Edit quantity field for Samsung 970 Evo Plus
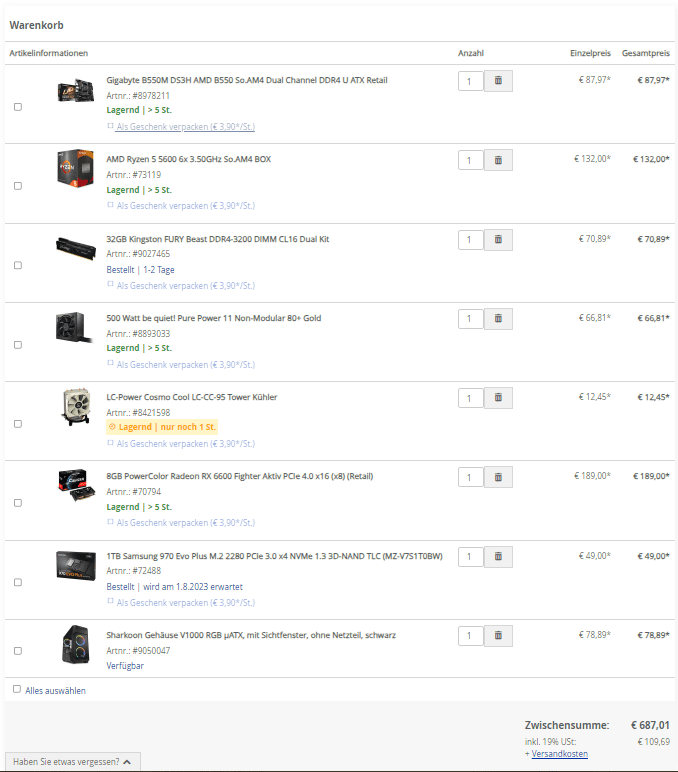 click(470, 557)
